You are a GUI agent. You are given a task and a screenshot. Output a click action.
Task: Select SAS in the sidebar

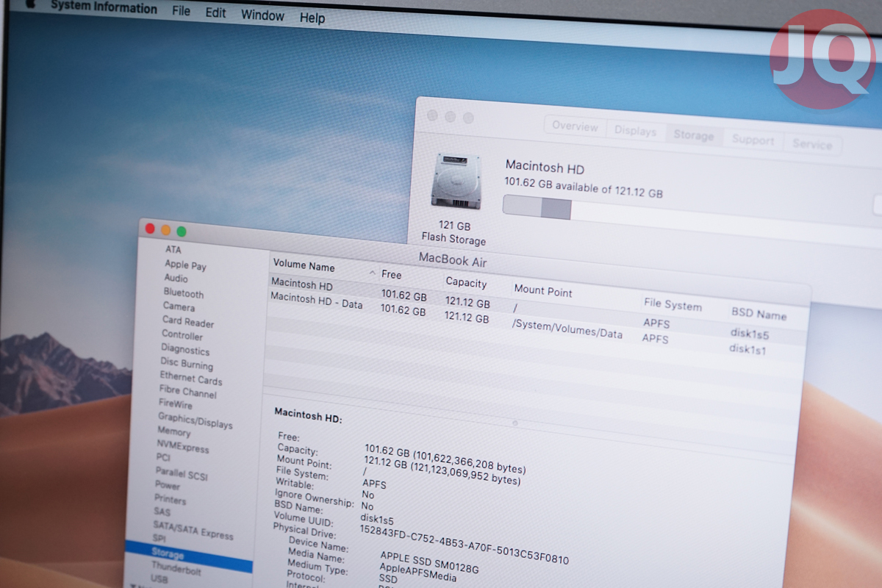click(161, 512)
